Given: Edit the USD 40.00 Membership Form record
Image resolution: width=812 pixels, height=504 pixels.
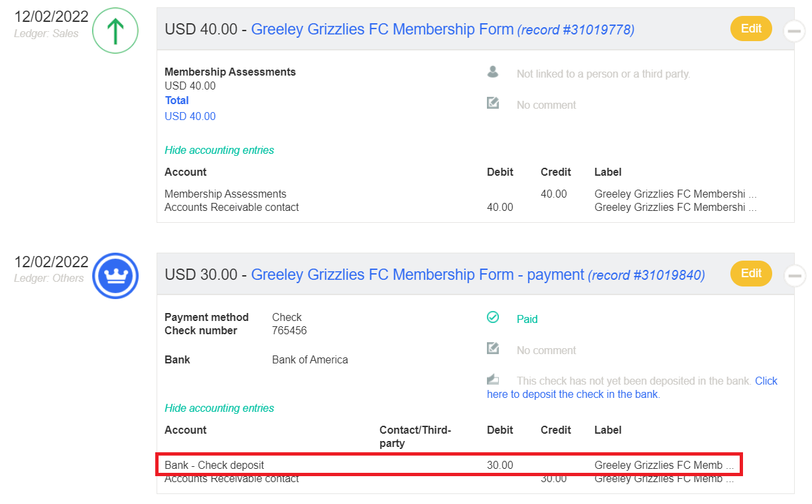Looking at the screenshot, I should pyautogui.click(x=751, y=29).
